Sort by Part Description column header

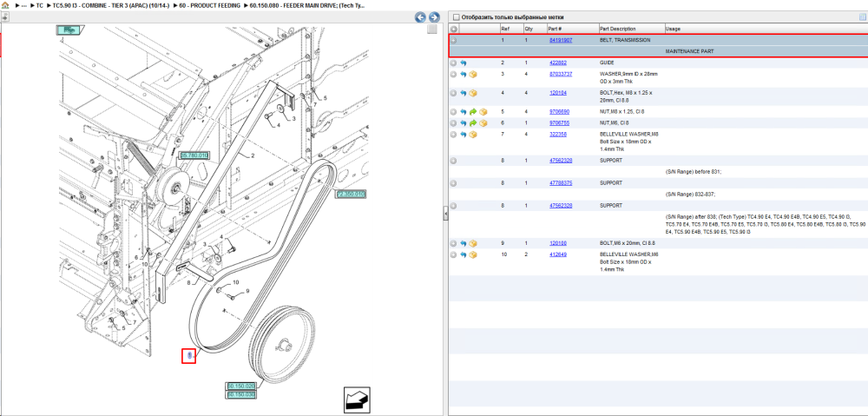click(618, 29)
